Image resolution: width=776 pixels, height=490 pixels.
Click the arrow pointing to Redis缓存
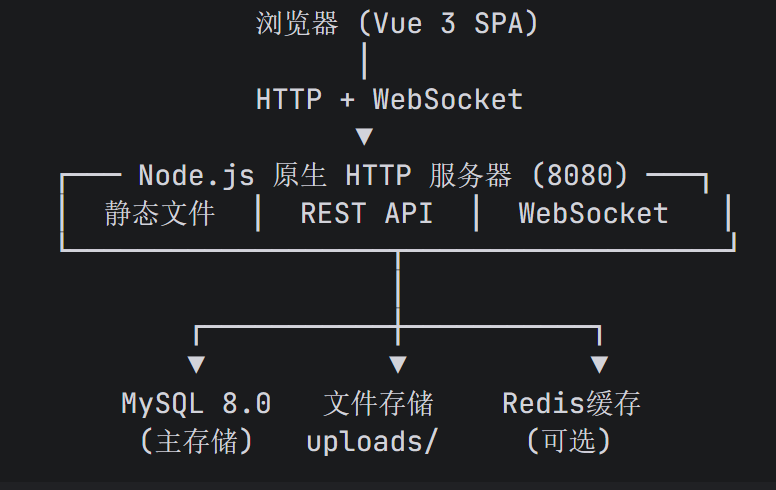(599, 364)
